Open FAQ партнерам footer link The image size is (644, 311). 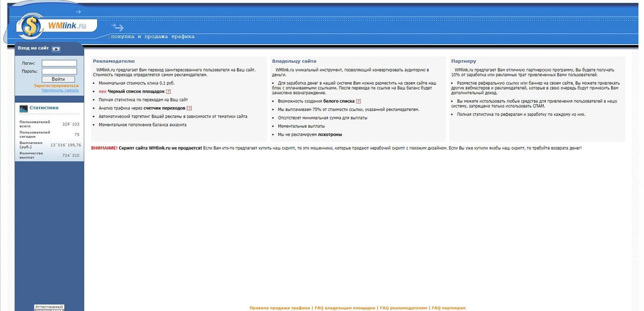click(x=449, y=308)
